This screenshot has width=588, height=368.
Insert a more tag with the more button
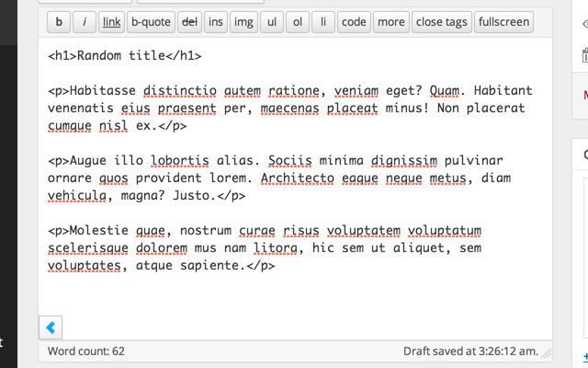click(x=391, y=22)
